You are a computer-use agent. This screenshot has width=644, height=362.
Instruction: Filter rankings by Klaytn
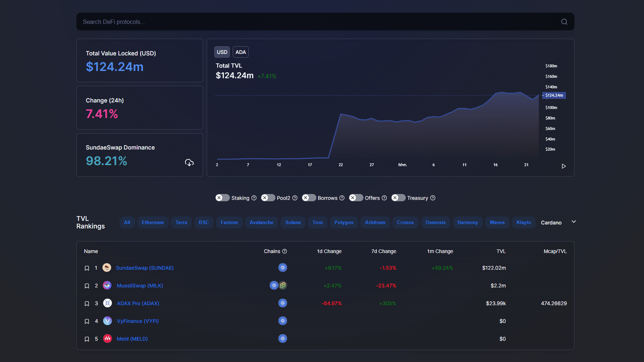point(523,222)
